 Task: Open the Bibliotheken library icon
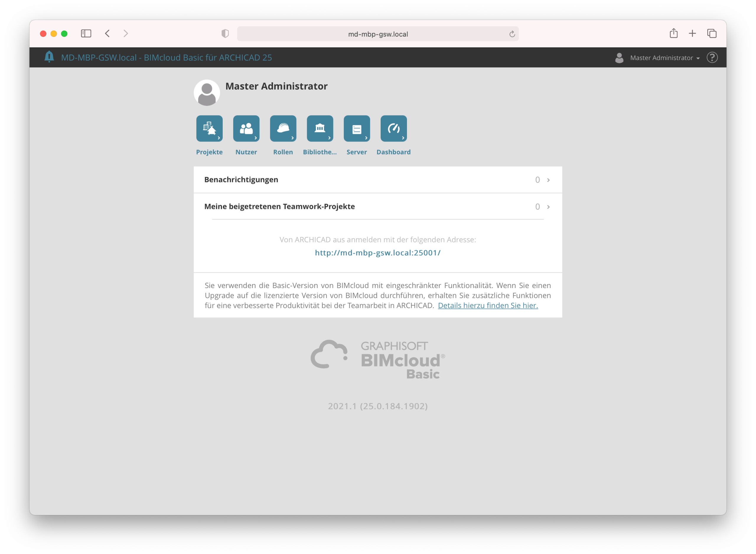coord(320,129)
